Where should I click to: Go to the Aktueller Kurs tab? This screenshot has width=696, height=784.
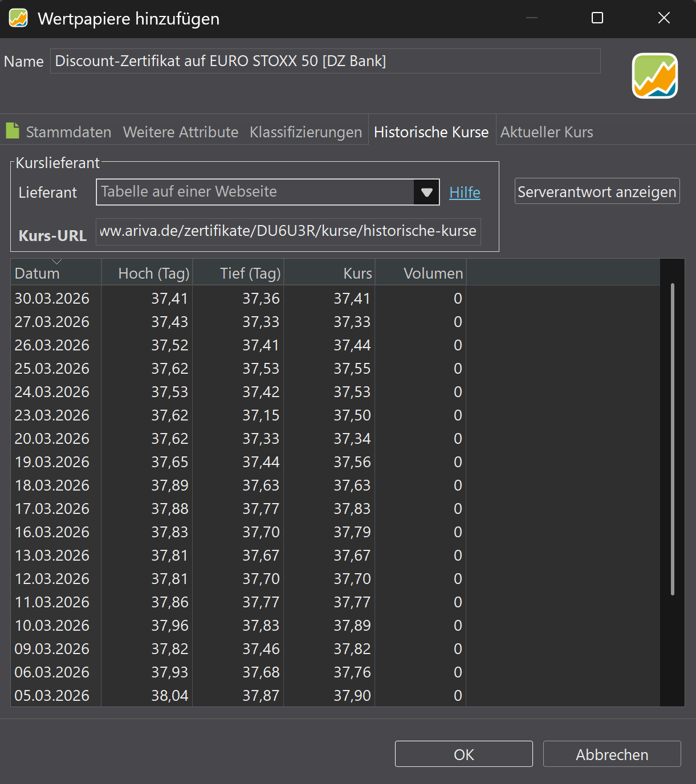(x=547, y=132)
